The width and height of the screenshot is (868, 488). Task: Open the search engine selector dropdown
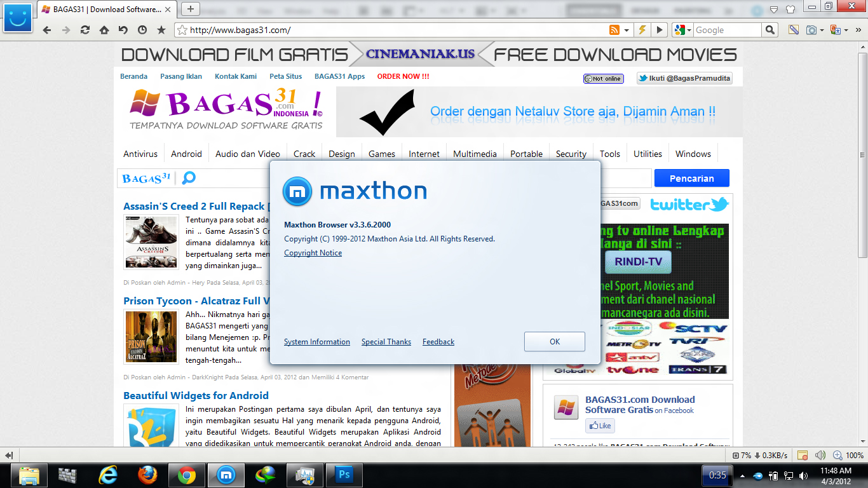click(x=682, y=30)
